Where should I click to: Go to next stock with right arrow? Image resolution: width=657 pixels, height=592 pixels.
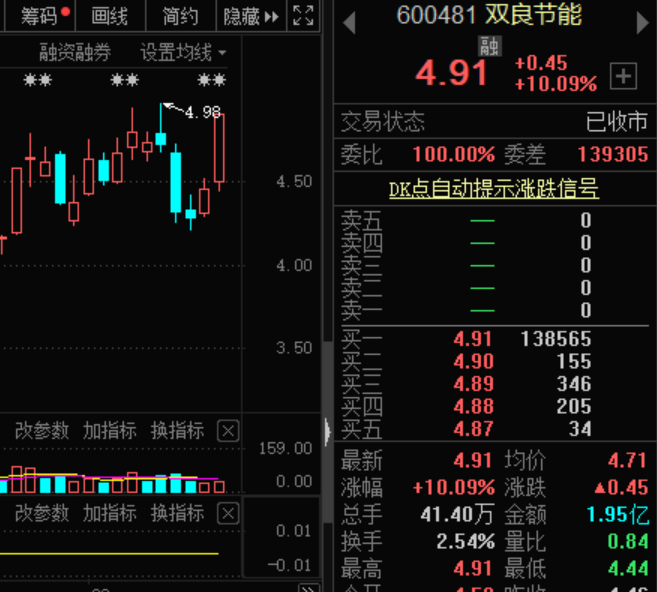click(x=642, y=22)
